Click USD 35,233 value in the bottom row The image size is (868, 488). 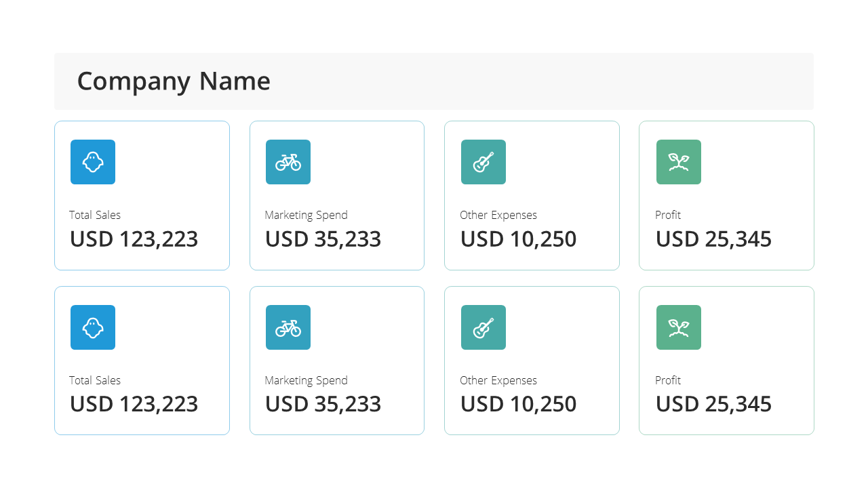[323, 405]
